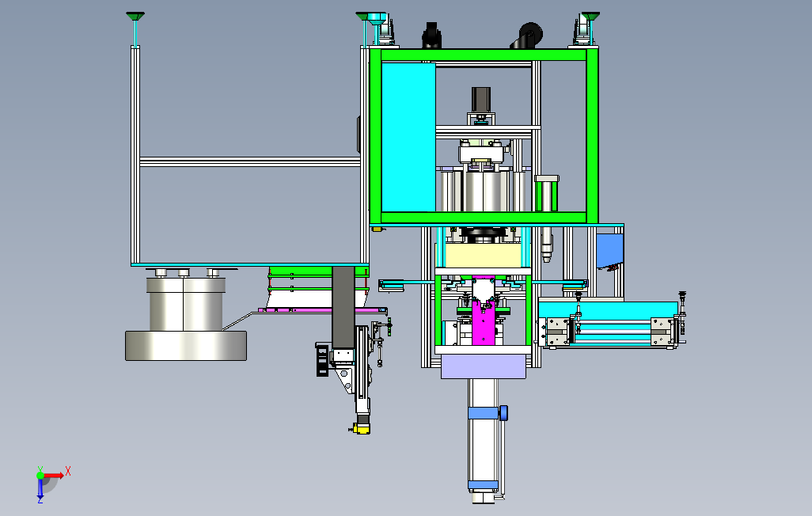Image resolution: width=812 pixels, height=516 pixels.
Task: Select the long vertical cylinder at the bottom
Action: 483,440
